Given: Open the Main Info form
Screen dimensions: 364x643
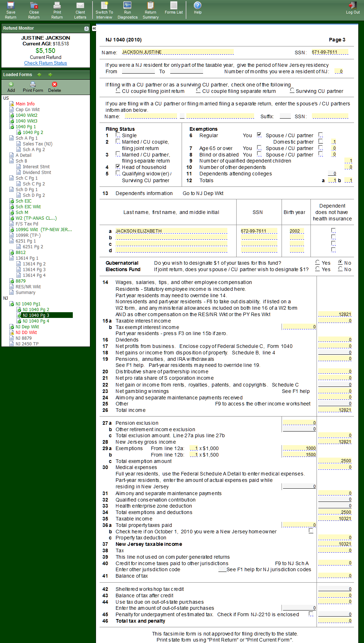Looking at the screenshot, I should pos(25,104).
